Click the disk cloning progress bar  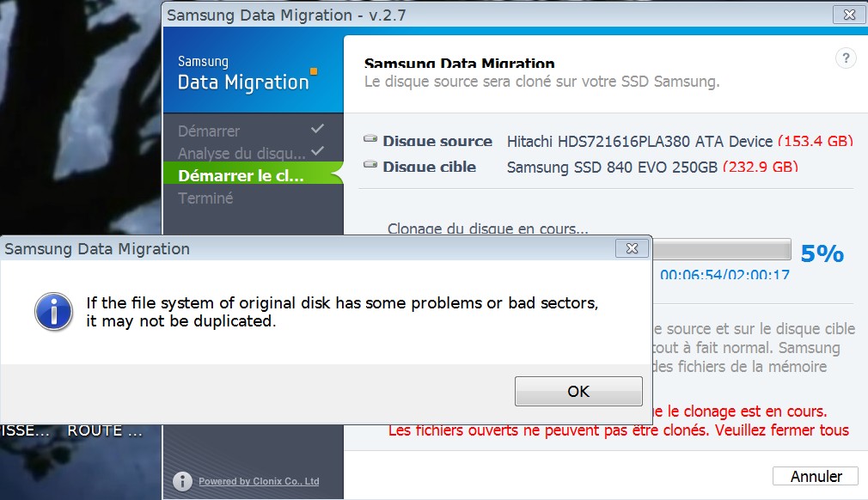(721, 249)
